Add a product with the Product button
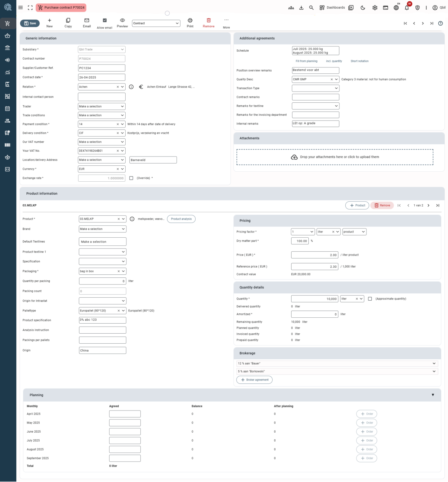 [x=357, y=205]
